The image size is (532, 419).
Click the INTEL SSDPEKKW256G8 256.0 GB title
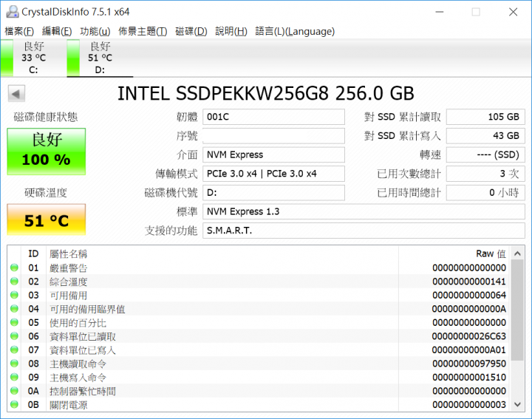[266, 93]
